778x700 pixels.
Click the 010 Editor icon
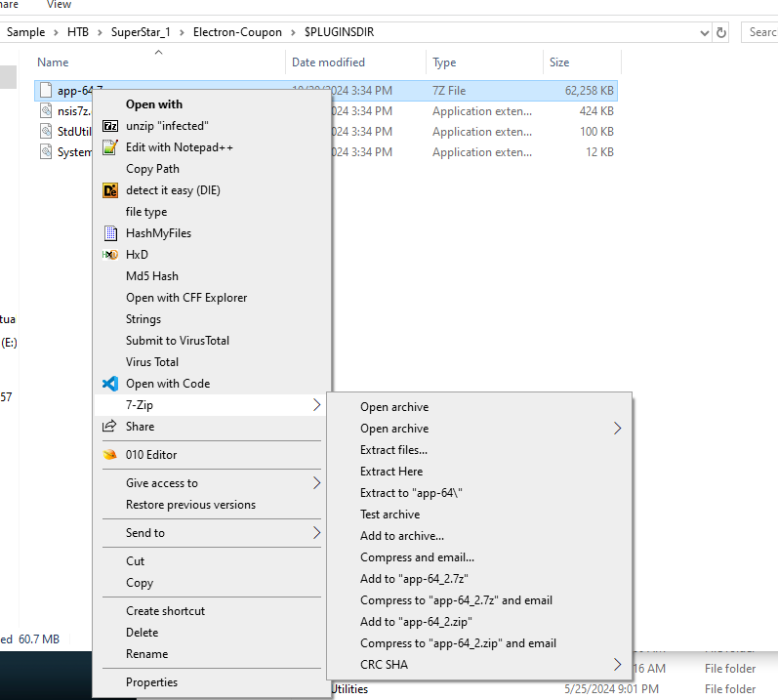pyautogui.click(x=110, y=455)
